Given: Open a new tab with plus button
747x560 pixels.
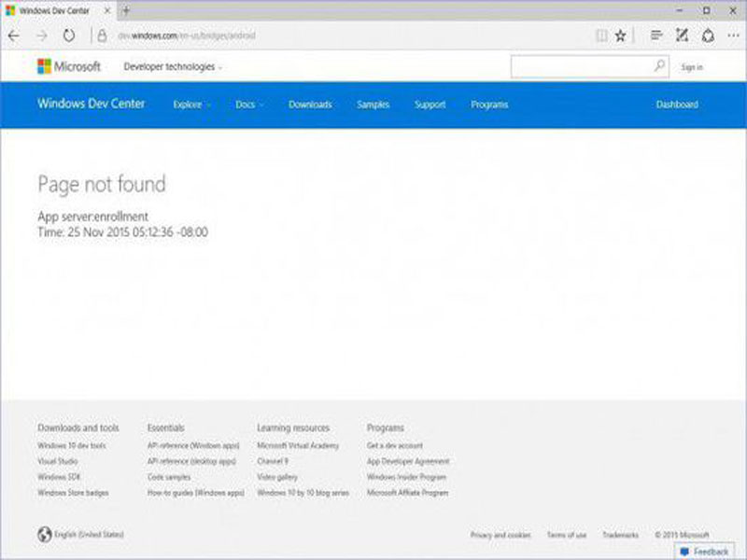Looking at the screenshot, I should coord(126,10).
